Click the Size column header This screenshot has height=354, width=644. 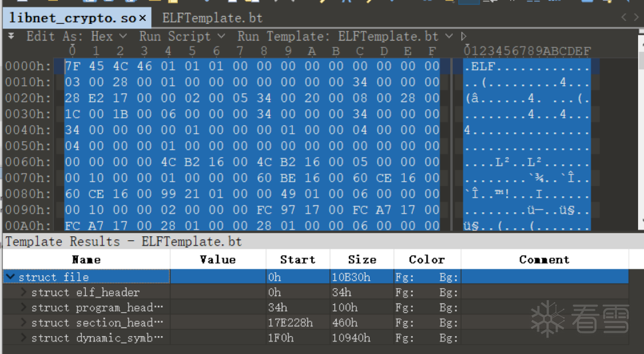[x=362, y=260]
